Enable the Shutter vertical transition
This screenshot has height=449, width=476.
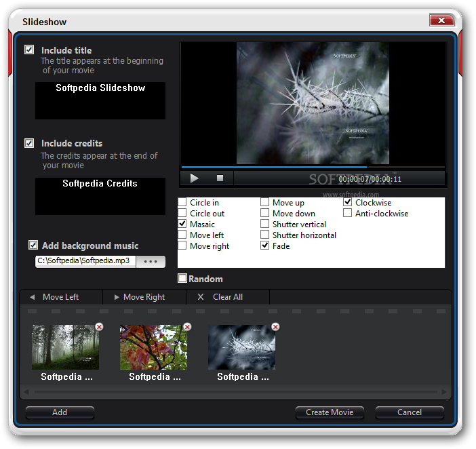264,224
